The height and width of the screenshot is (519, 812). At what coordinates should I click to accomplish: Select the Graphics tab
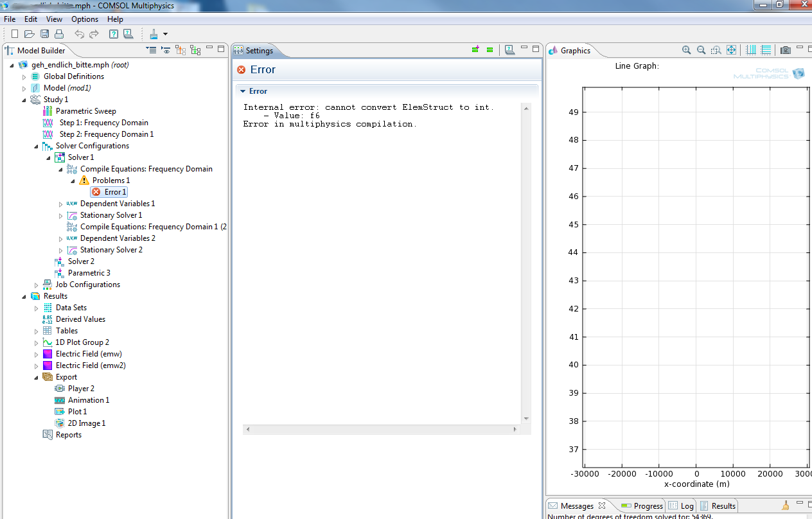569,50
